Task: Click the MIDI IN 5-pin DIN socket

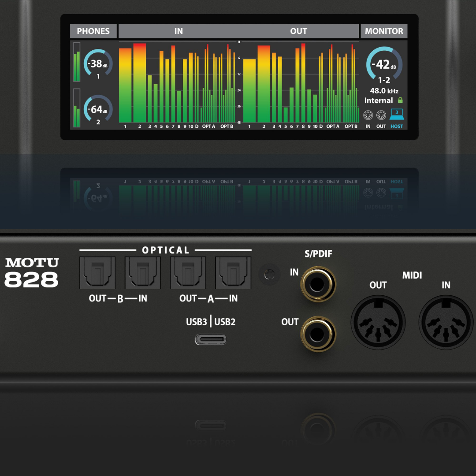Action: click(446, 322)
